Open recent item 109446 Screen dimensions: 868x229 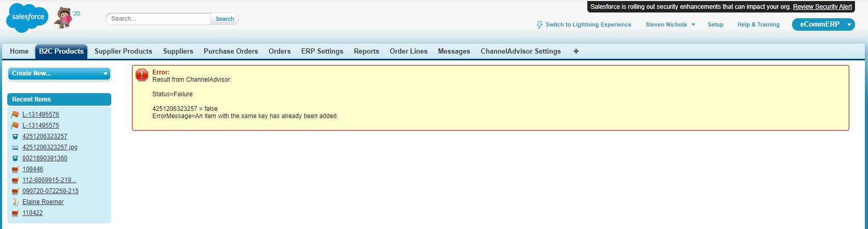pyautogui.click(x=33, y=169)
